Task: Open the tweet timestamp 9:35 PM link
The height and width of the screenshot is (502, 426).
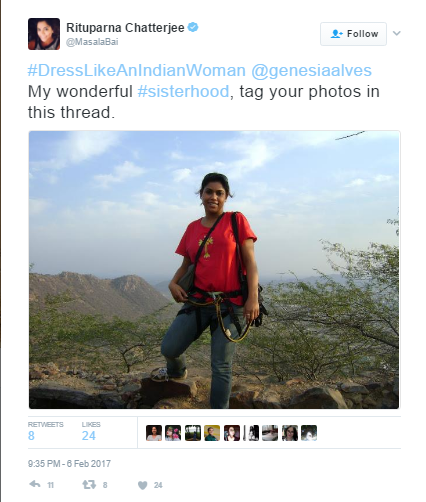Action: point(69,464)
